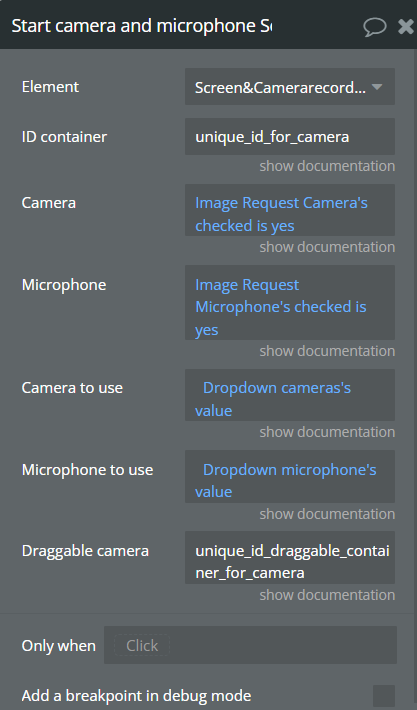Show documentation under Camera field
The width and height of the screenshot is (417, 710).
327,247
